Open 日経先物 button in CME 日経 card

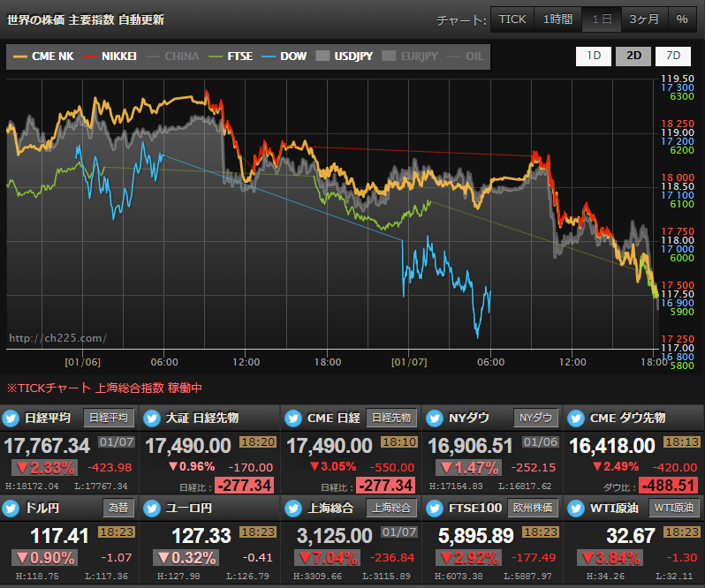(391, 418)
